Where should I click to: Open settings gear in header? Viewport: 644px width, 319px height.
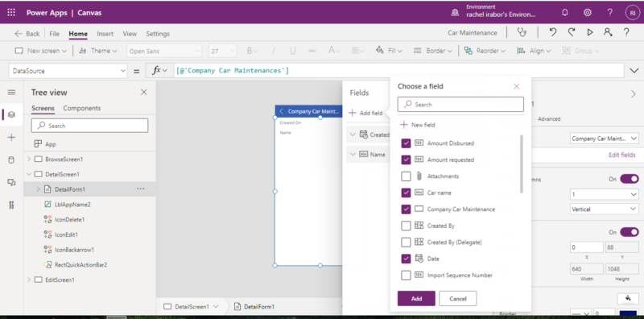click(588, 13)
